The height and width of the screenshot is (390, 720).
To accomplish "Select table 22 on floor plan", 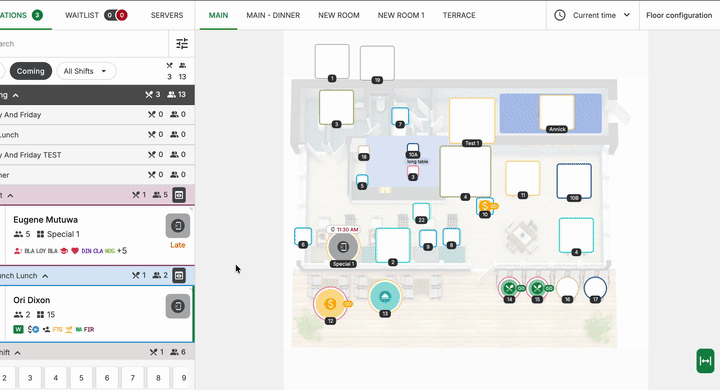I will pos(421,211).
